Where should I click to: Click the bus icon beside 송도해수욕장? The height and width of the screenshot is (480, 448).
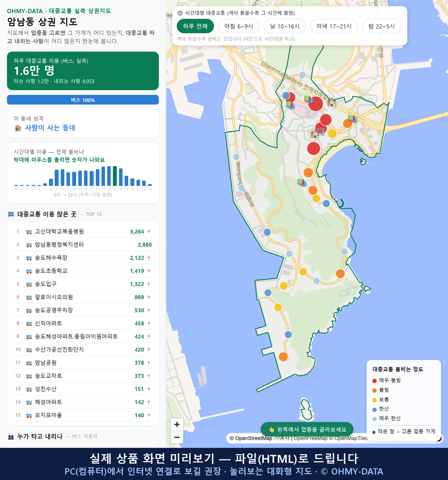29,258
